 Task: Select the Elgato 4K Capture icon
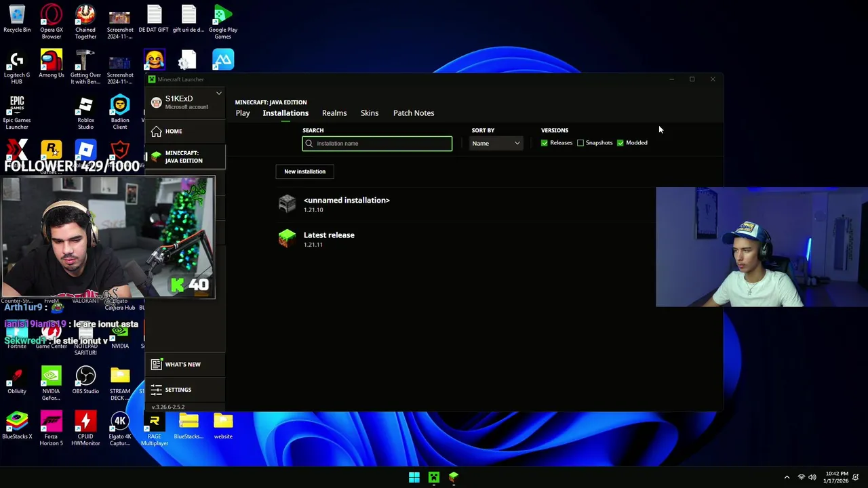(120, 428)
